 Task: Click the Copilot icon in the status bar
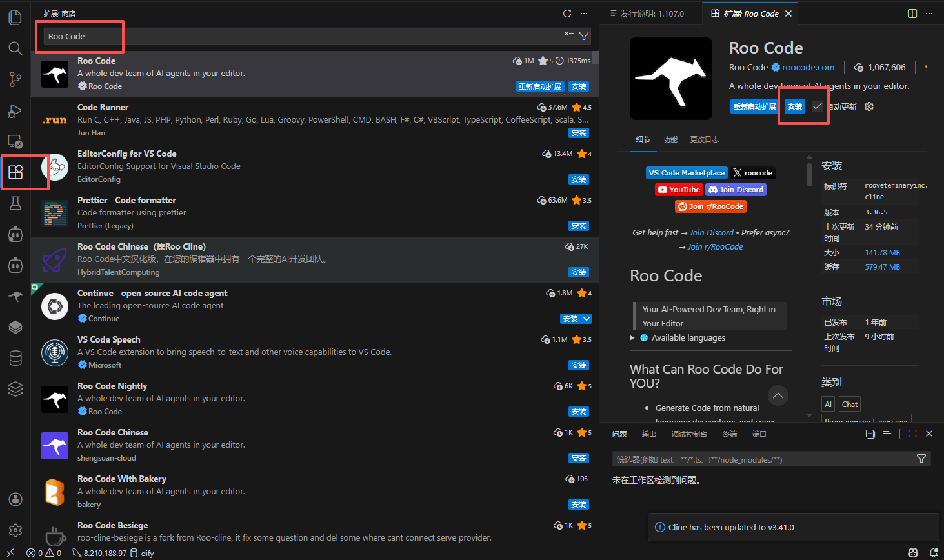pos(912,553)
